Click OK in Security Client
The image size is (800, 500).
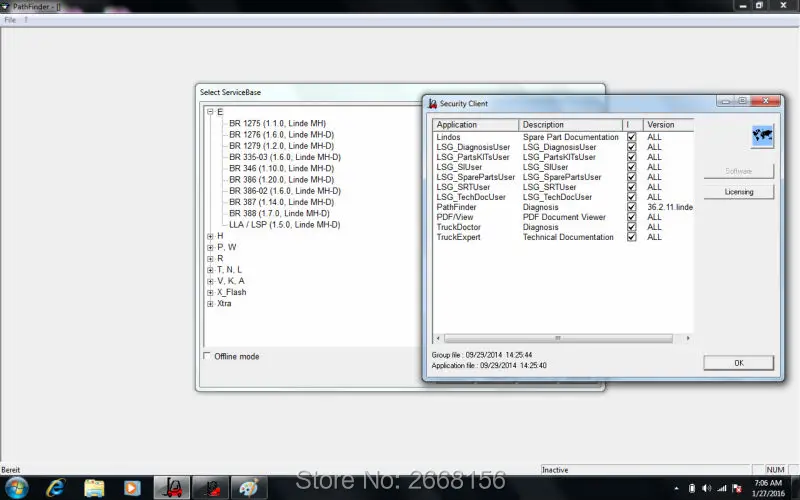pos(739,363)
